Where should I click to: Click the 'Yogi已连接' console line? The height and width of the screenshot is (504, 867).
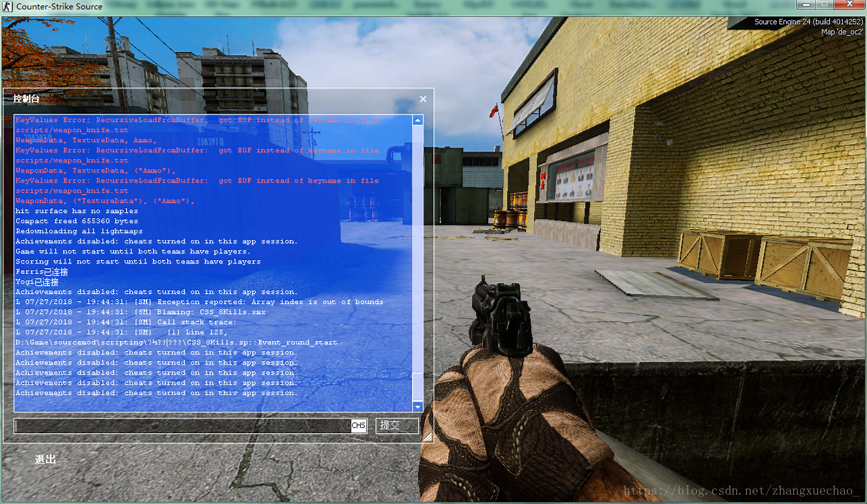(x=36, y=282)
